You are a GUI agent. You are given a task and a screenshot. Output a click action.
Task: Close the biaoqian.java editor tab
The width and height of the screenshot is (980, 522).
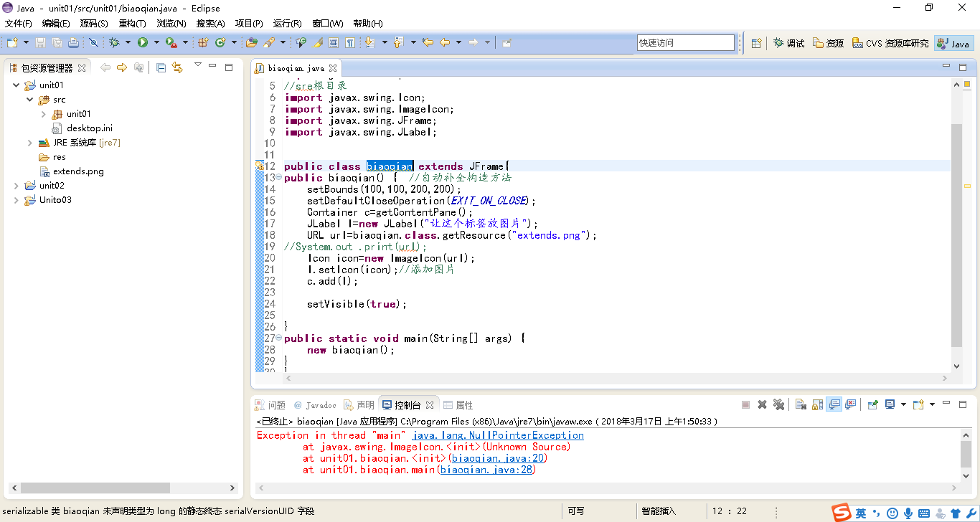(x=333, y=68)
